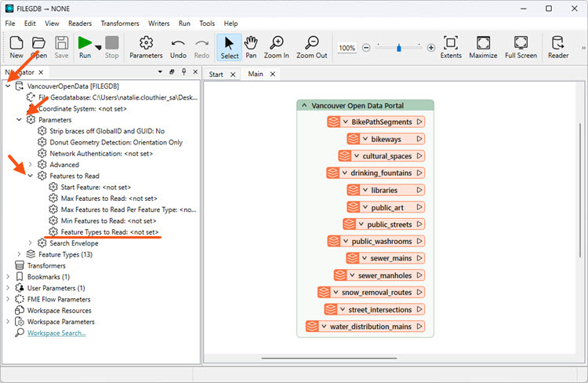The image size is (588, 383).
Task: Click the New workspace toolbar icon
Action: pos(16,47)
